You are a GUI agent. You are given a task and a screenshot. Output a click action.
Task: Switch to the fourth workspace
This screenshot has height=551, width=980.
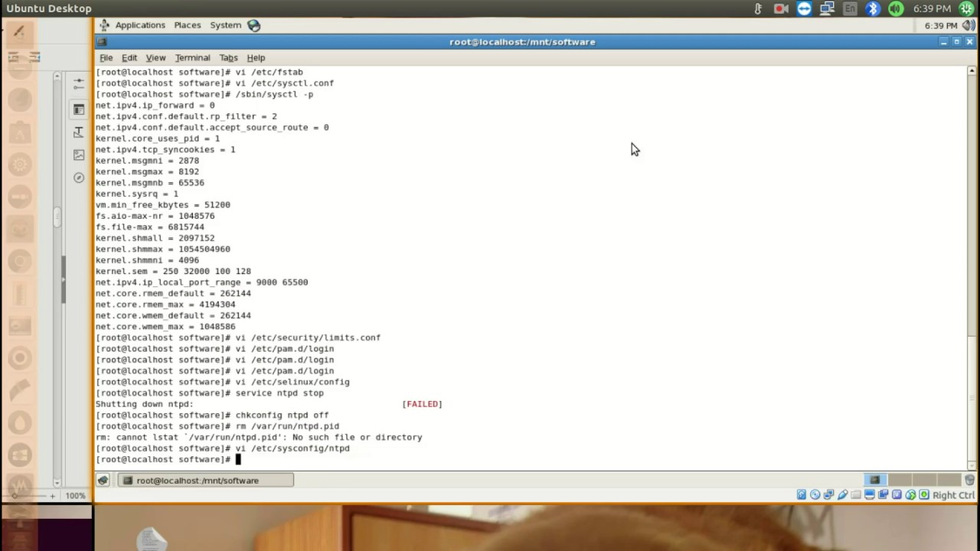point(949,481)
